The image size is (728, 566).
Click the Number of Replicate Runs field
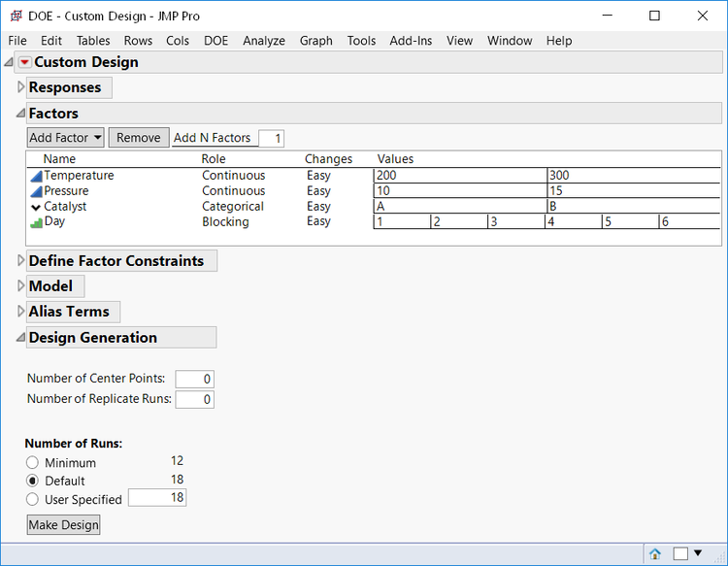(194, 399)
